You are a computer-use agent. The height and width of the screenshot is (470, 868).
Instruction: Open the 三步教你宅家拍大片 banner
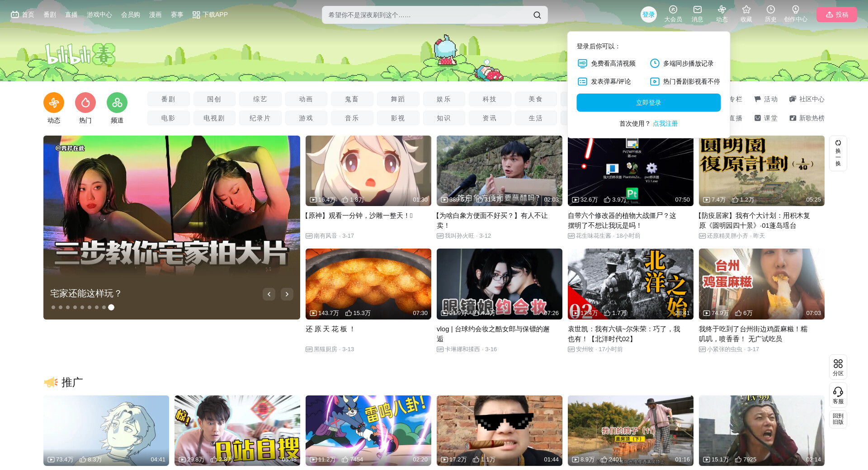tap(172, 227)
